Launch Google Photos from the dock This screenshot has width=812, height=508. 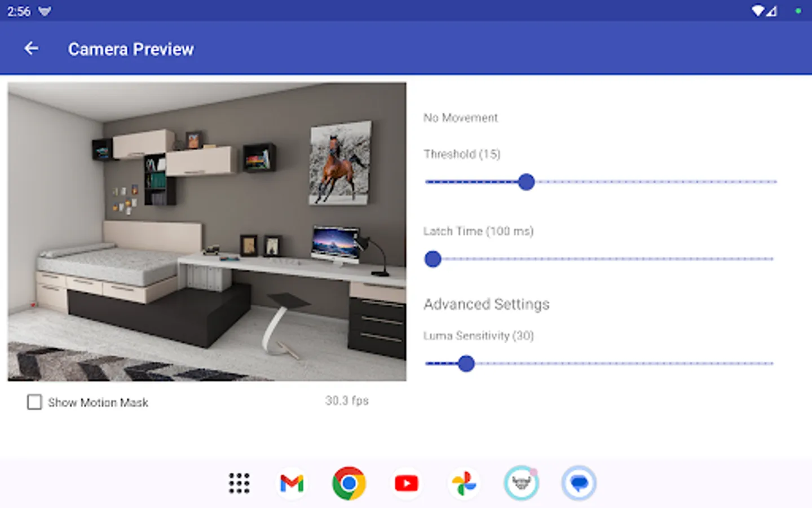tap(464, 483)
